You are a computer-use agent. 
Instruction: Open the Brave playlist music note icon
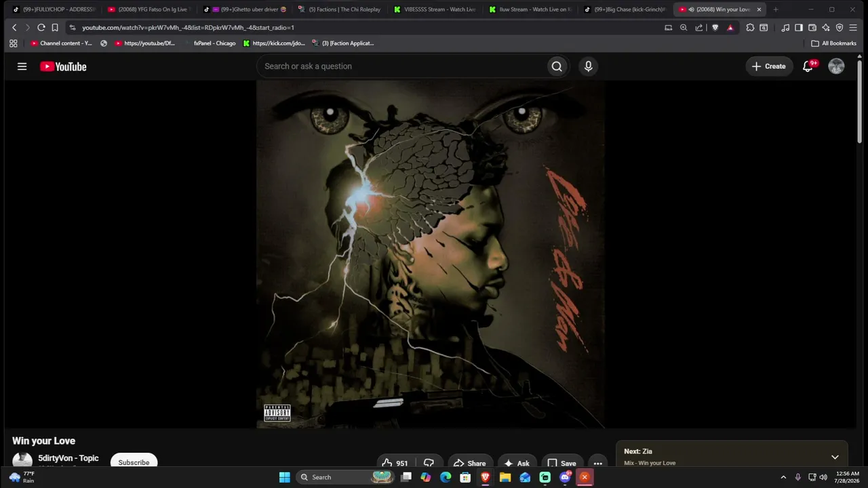click(x=785, y=28)
